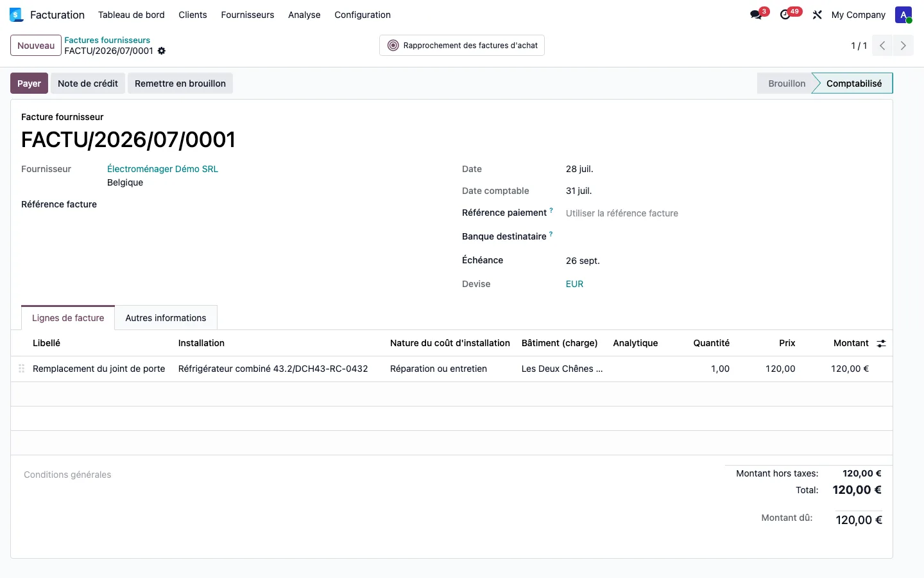Click the Nouveau button
Viewport: 924px width, 578px height.
click(x=36, y=46)
